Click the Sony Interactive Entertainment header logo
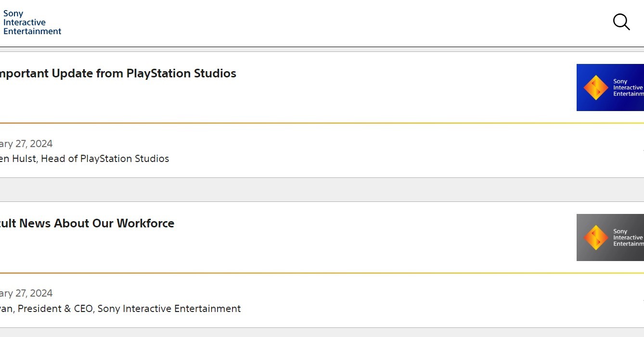The image size is (644, 337). coord(32,22)
